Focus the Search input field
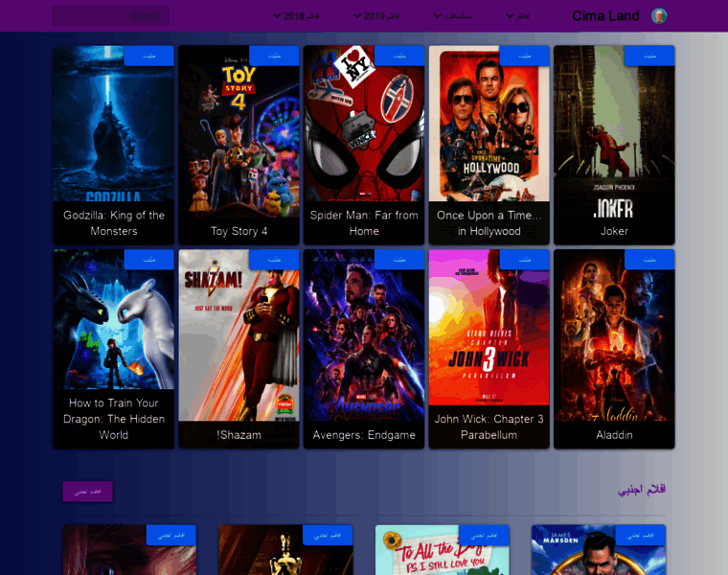 [x=110, y=15]
